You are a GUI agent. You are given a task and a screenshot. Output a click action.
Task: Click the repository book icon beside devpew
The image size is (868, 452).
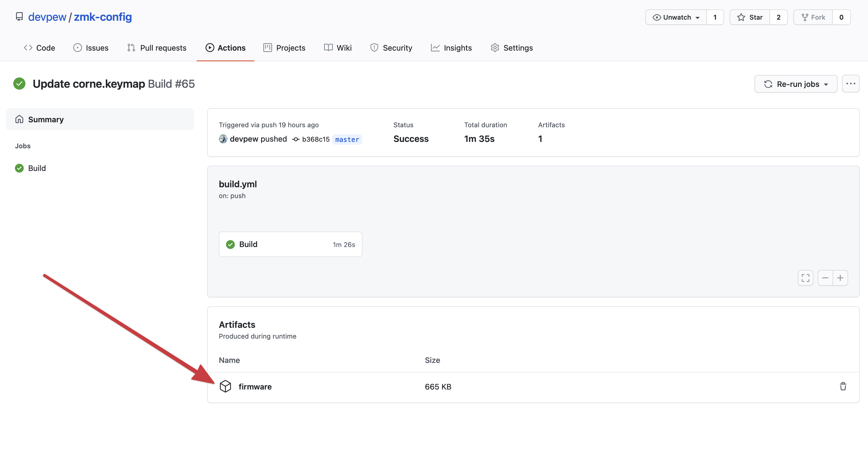tap(19, 17)
